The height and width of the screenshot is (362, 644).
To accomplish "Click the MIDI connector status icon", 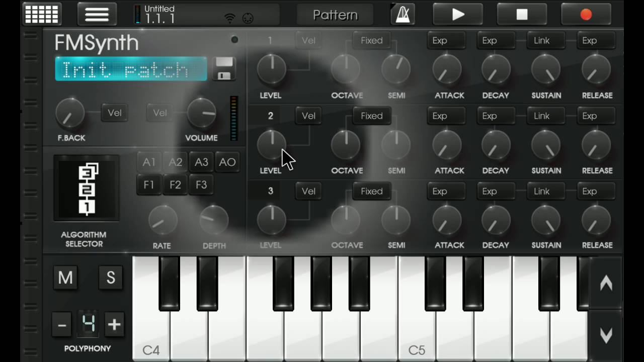I will (248, 19).
